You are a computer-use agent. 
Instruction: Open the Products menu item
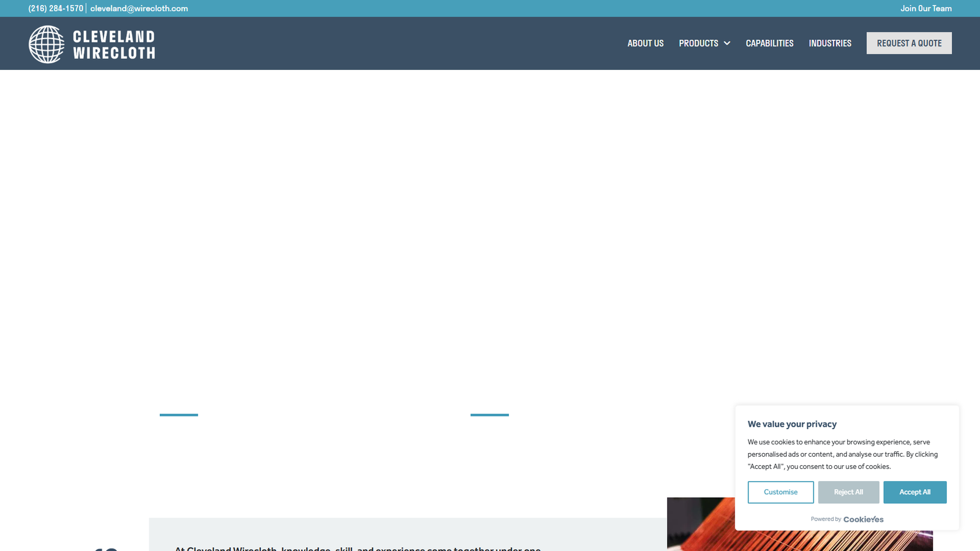click(x=698, y=43)
